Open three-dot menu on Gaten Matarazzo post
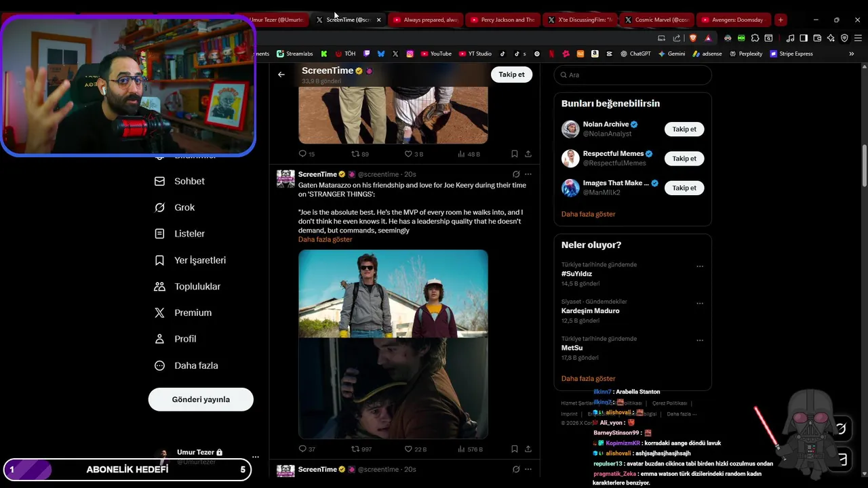Image resolution: width=868 pixels, height=488 pixels. pos(528,174)
